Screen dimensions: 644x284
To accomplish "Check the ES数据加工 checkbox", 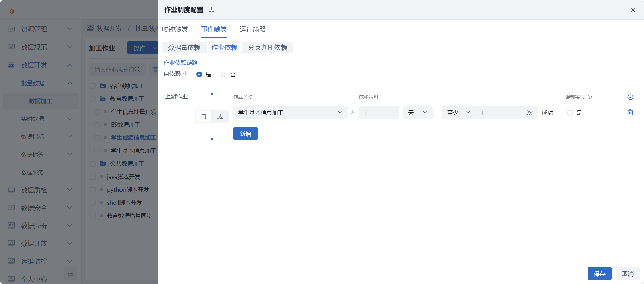I will click(x=97, y=125).
